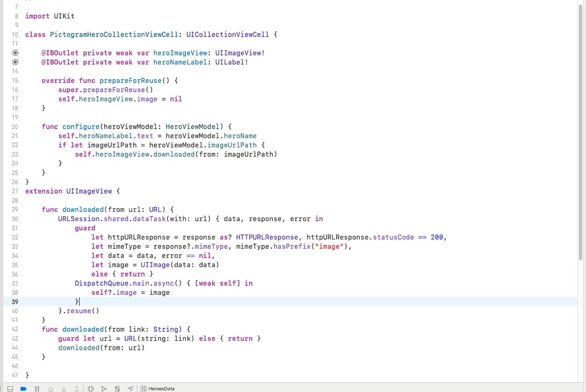586x392 pixels.
Task: Click "UIKit" in the import statement
Action: tap(64, 16)
